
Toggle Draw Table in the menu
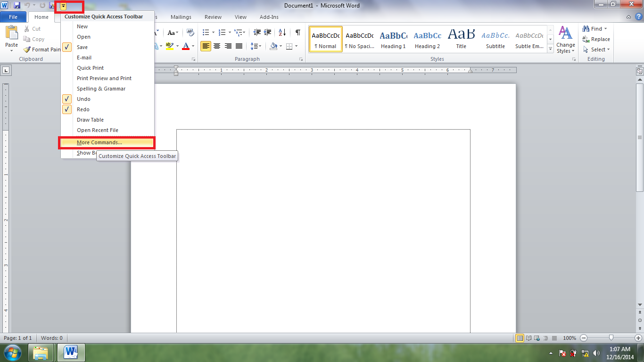coord(107,120)
